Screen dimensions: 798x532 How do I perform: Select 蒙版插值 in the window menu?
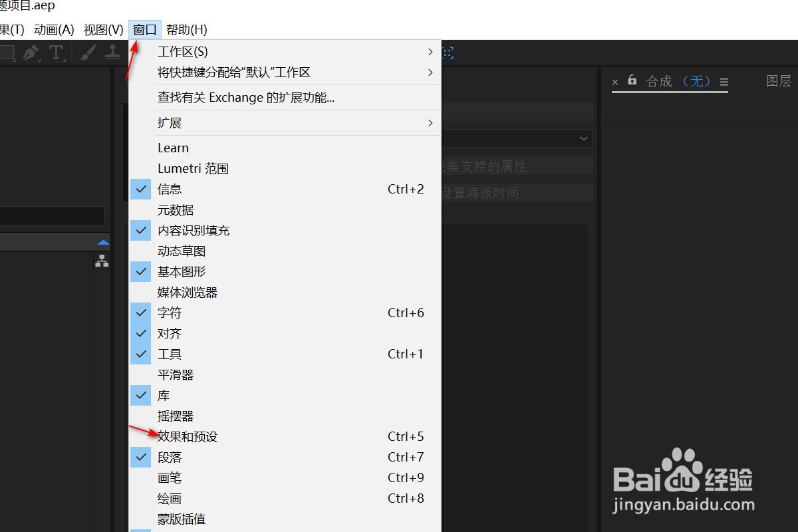pos(285,519)
